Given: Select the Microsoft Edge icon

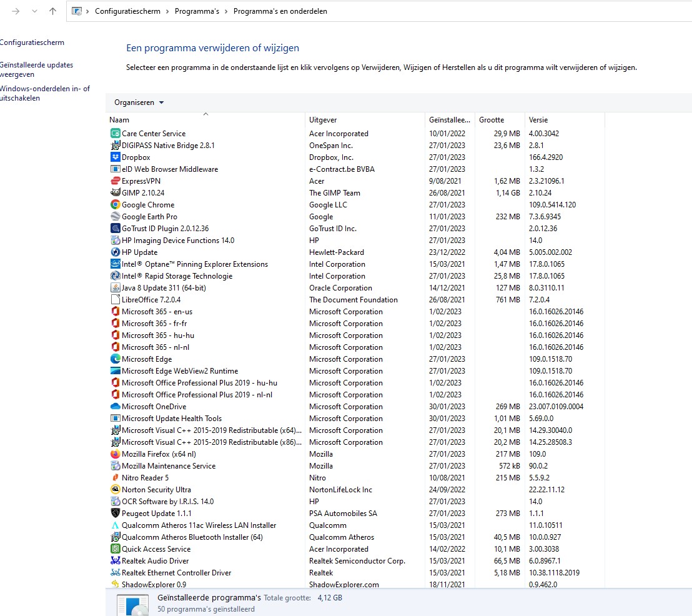Looking at the screenshot, I should (115, 359).
